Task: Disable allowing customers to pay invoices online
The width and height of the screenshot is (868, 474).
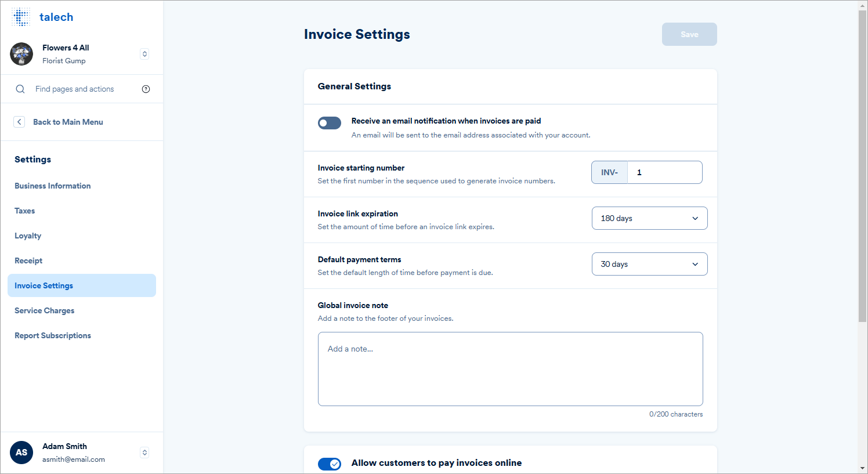Action: point(329,464)
